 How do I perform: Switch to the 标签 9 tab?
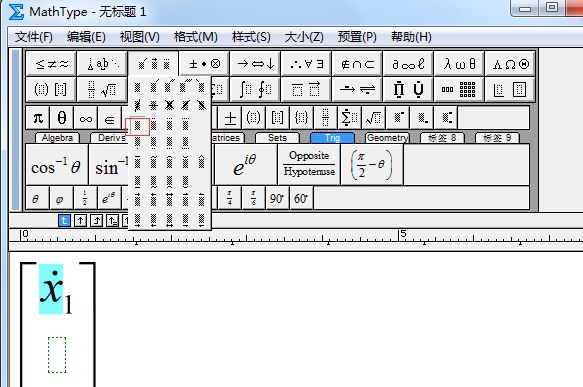tap(497, 138)
